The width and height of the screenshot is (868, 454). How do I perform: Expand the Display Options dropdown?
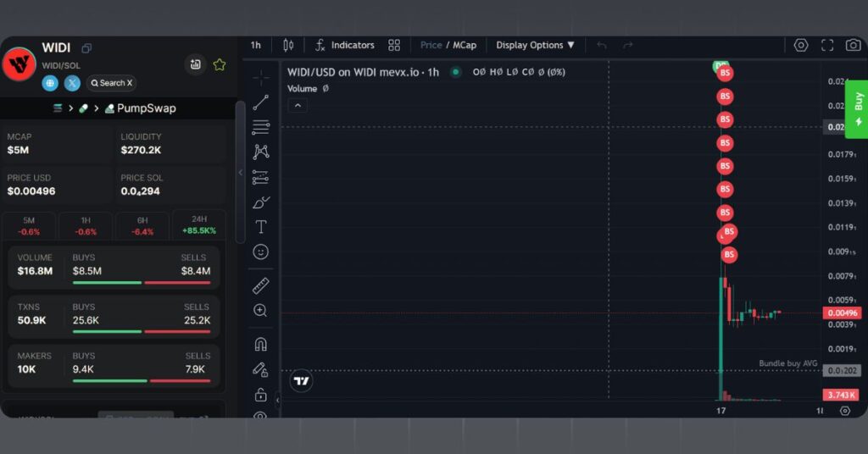(536, 46)
